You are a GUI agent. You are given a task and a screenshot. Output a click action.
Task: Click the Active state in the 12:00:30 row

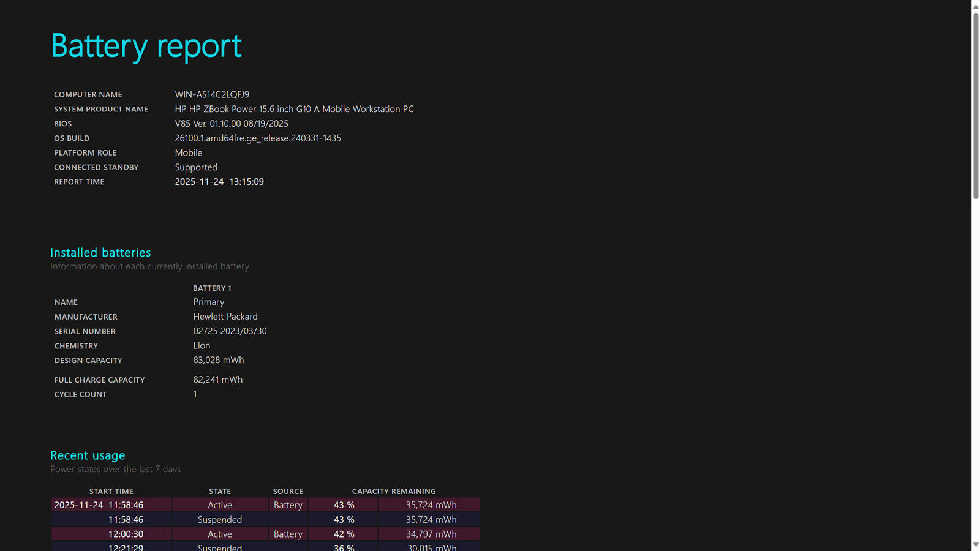220,534
